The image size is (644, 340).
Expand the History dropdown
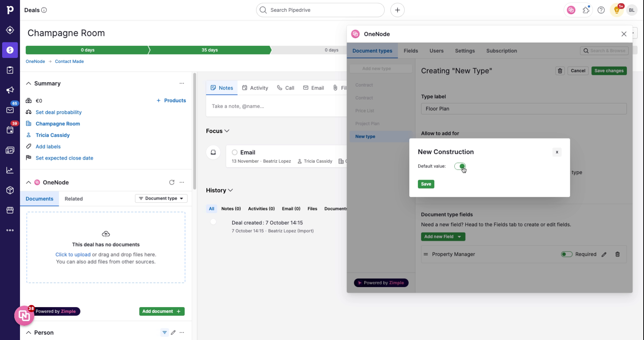(x=220, y=190)
